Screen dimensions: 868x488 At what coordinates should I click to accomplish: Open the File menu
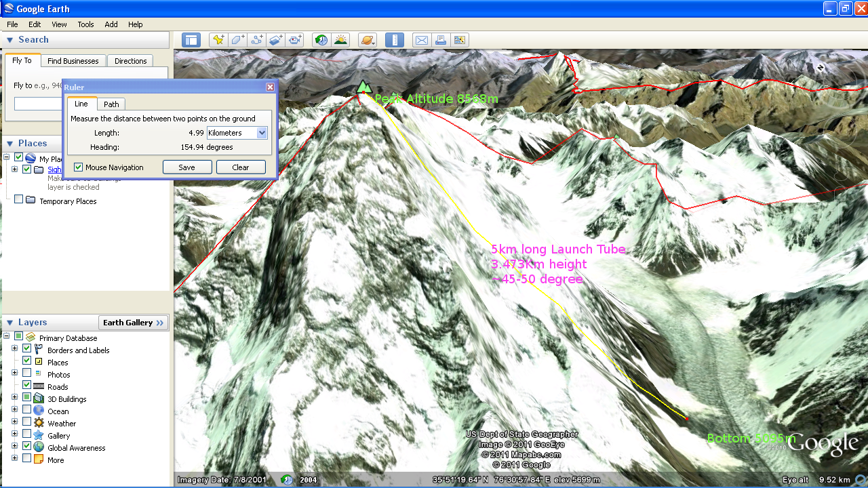click(x=12, y=24)
